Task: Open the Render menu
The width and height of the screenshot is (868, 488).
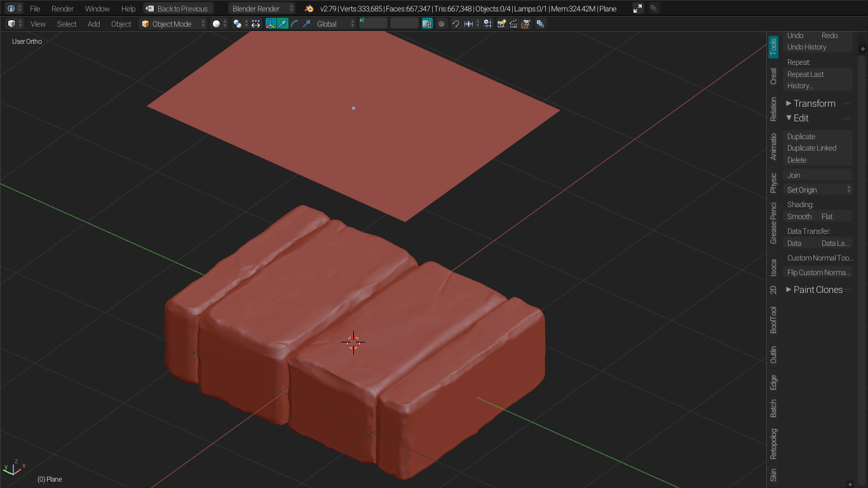Action: (x=62, y=9)
